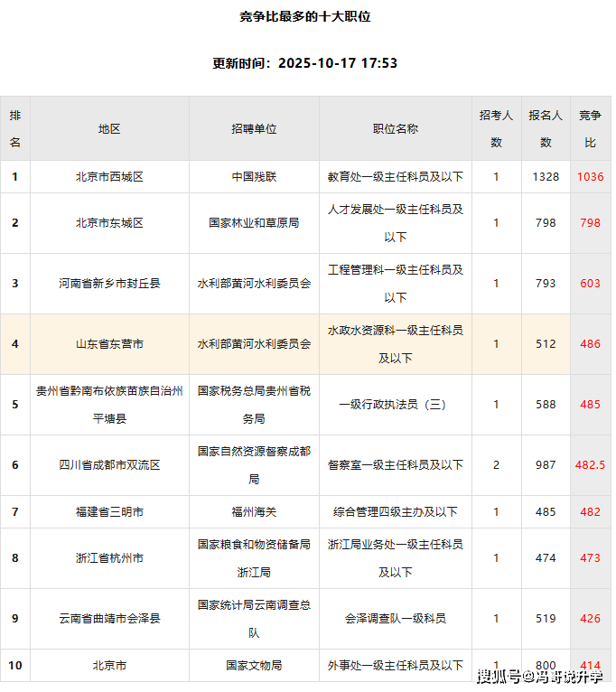This screenshot has width=616, height=692.
Task: Select 国家粮食和物资储备局浙江局 cell
Action: click(x=254, y=557)
